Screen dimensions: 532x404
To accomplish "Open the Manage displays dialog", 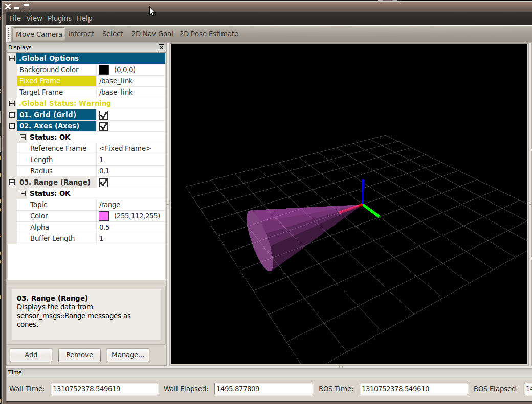I will point(128,355).
